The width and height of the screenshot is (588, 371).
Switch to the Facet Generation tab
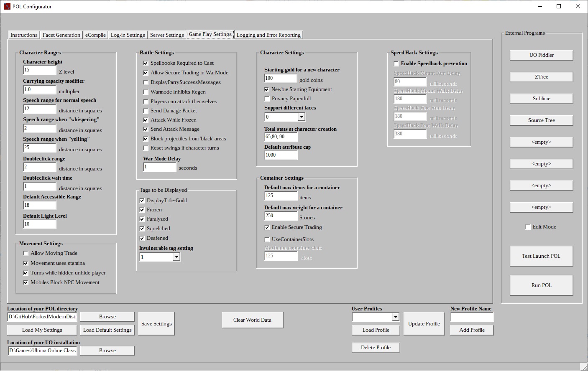click(x=61, y=35)
